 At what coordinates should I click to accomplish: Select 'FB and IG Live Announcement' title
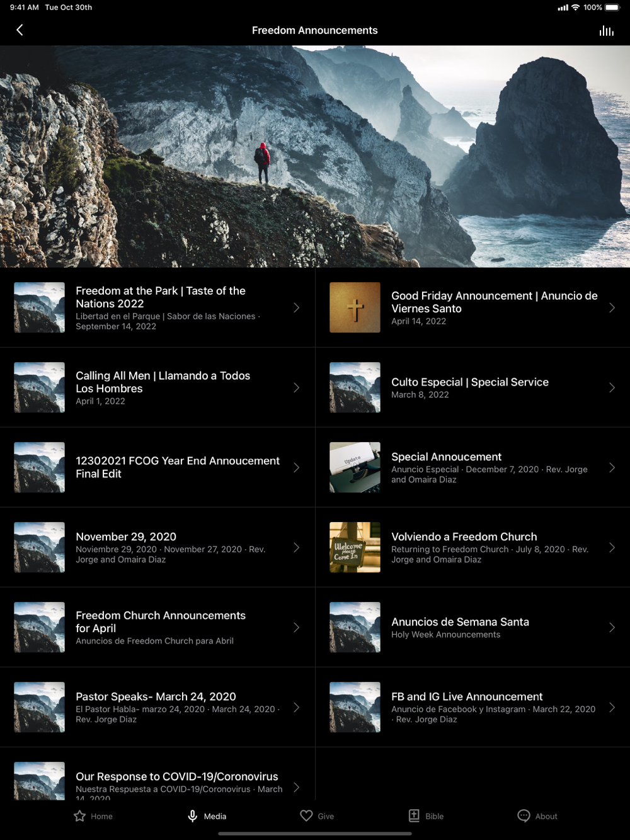click(x=467, y=696)
